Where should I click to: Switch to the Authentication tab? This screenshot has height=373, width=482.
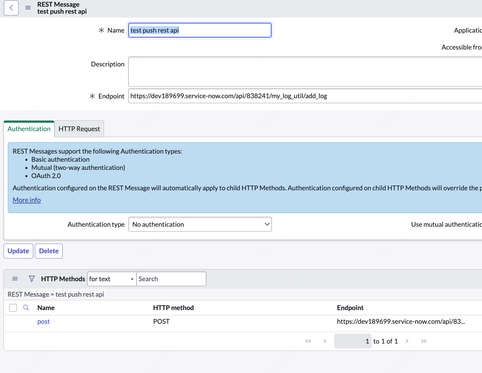coord(29,129)
